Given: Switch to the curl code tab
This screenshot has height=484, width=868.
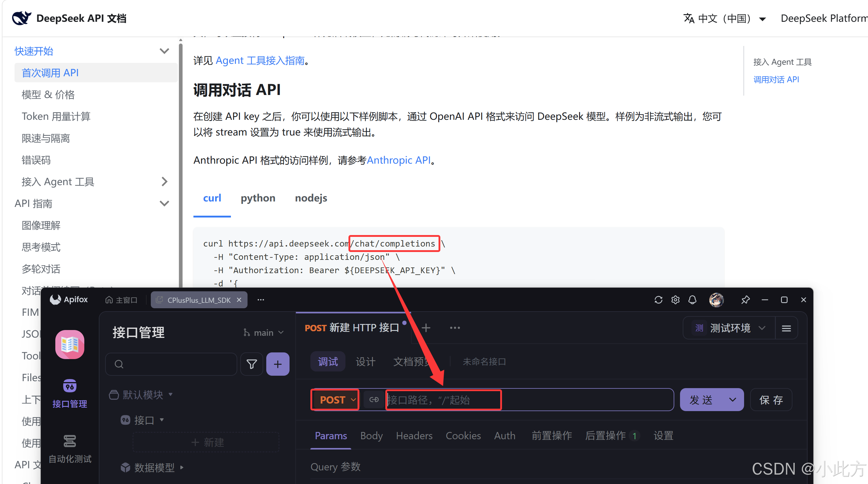Looking at the screenshot, I should pos(212,198).
